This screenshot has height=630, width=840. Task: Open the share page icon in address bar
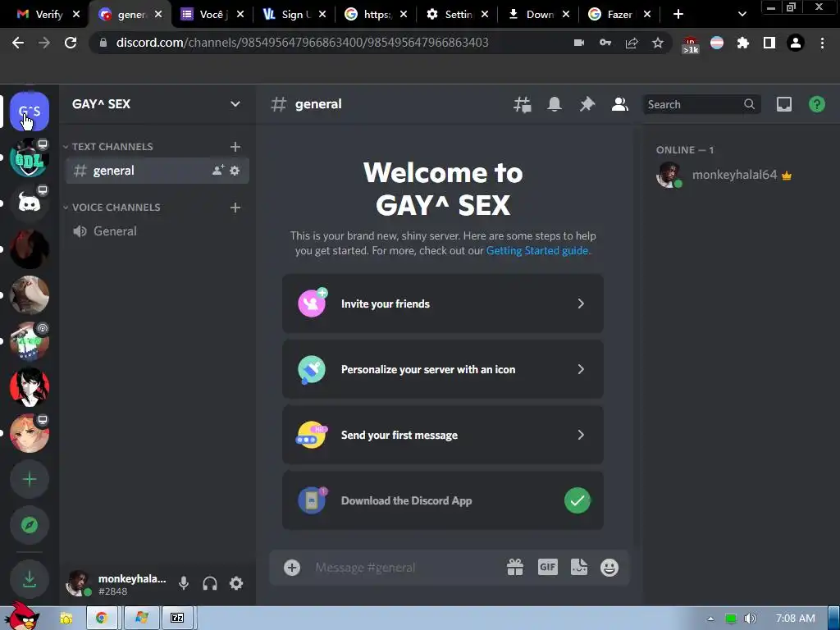pos(632,43)
